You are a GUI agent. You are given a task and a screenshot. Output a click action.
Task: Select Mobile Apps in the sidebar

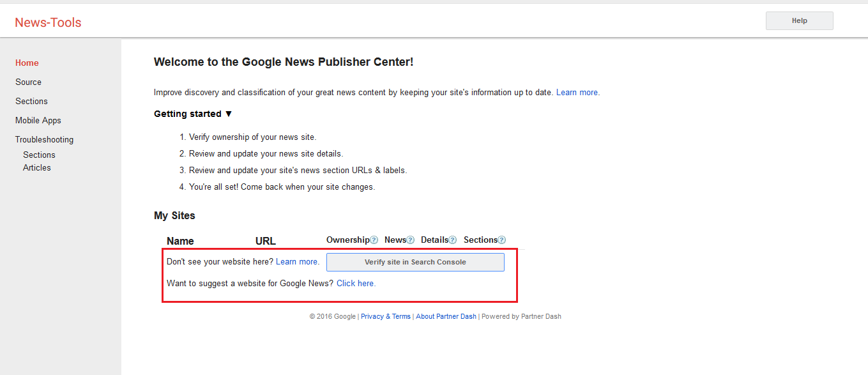click(38, 120)
